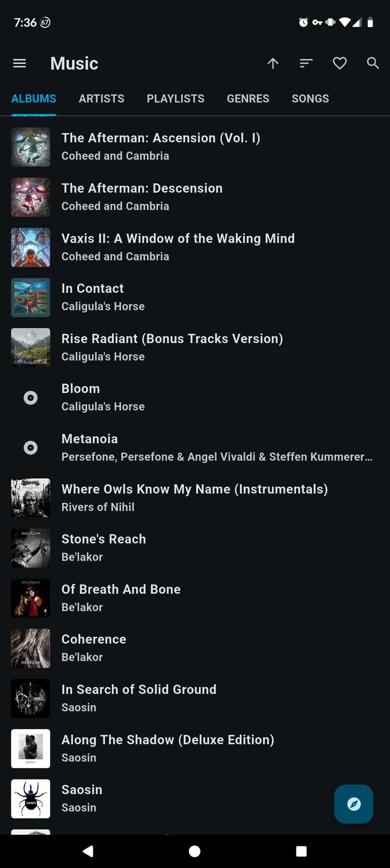Open the sort options menu
Viewport: 390px width, 868px height.
click(x=306, y=63)
